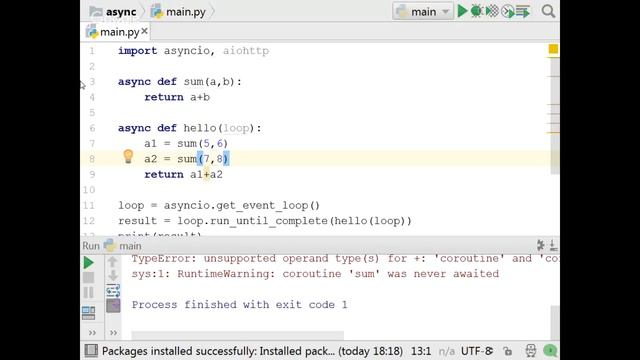640x360 pixels.
Task: Run main with the green toolbar arrow
Action: pos(462,11)
